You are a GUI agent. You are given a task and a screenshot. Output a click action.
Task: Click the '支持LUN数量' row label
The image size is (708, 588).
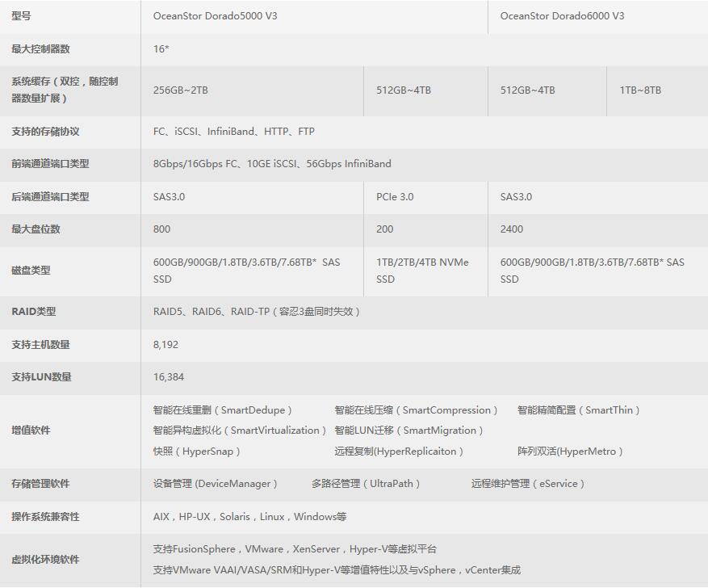pos(41,376)
